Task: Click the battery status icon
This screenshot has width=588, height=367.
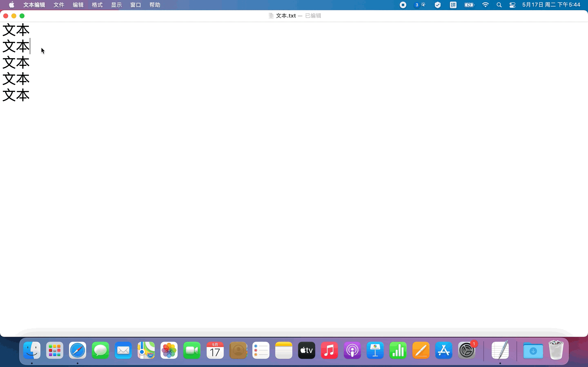Action: (x=469, y=5)
